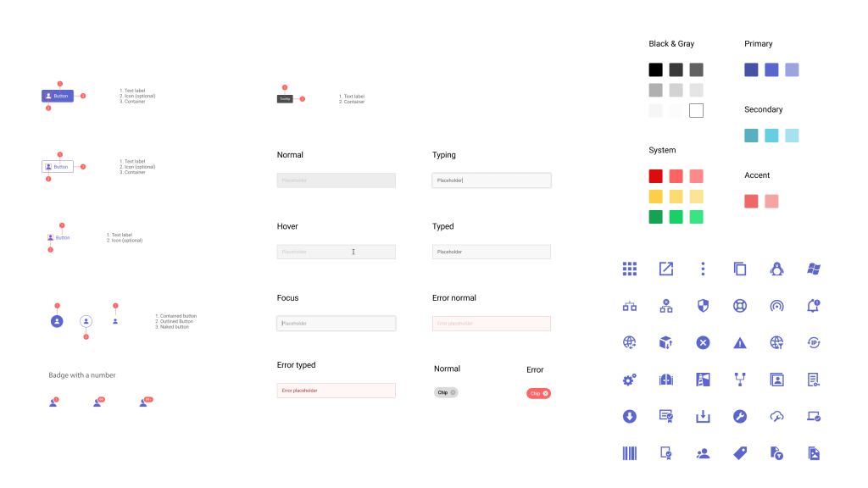This screenshot has height=488, width=868.
Task: Click the price tag icon
Action: point(740,453)
